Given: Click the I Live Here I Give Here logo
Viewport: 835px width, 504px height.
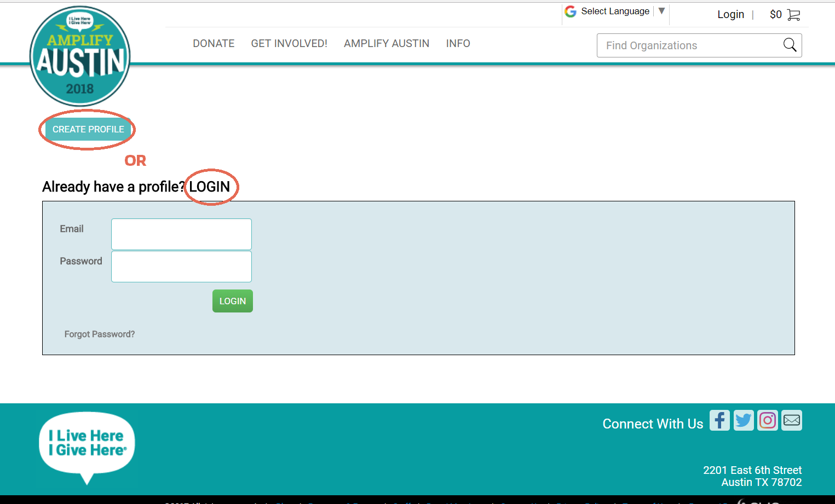Looking at the screenshot, I should coord(87,443).
